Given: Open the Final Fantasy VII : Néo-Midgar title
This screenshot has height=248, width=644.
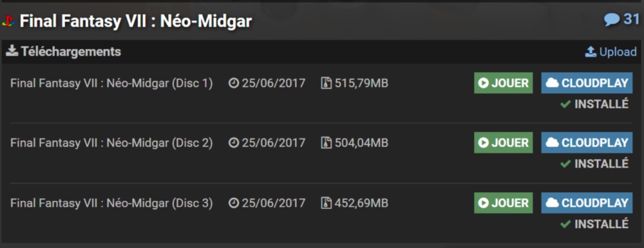Looking at the screenshot, I should [x=135, y=21].
